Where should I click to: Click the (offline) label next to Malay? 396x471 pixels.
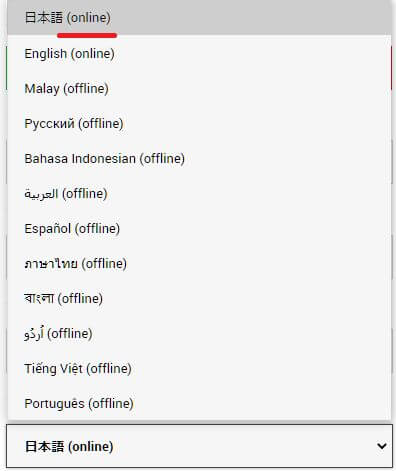(86, 89)
